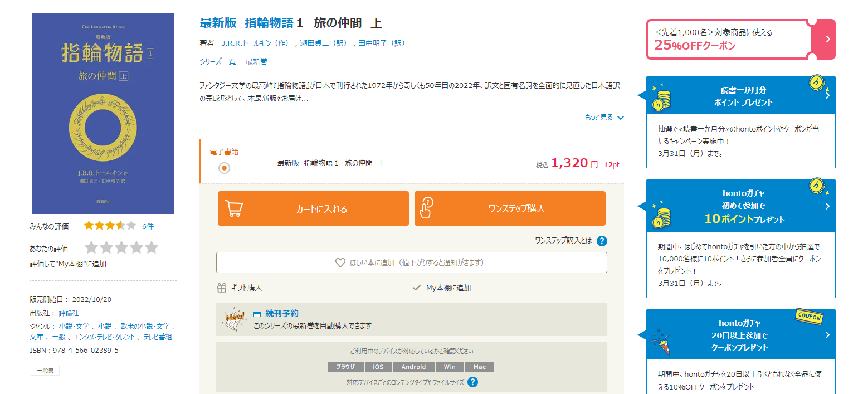Open the 文庫 genre link
Image resolution: width=868 pixels, height=394 pixels.
(37, 337)
